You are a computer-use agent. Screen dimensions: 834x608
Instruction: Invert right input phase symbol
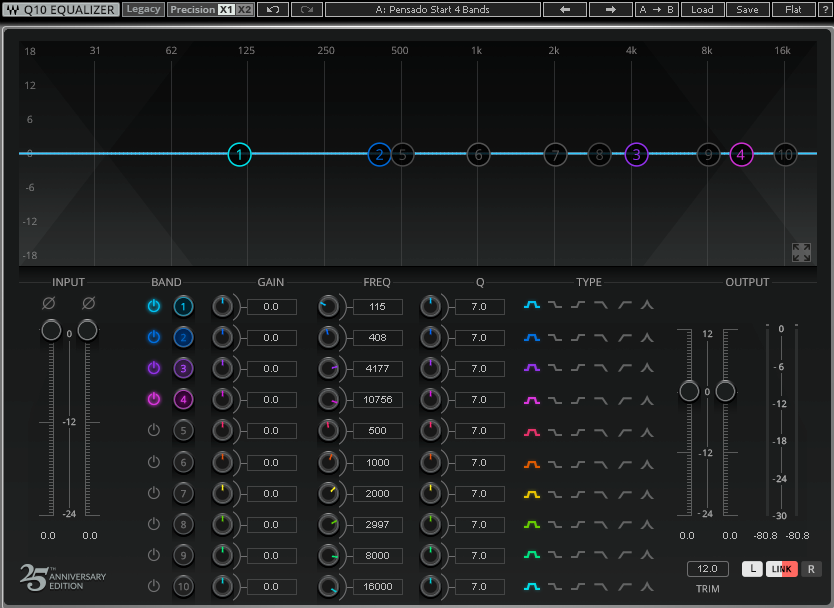coord(88,303)
